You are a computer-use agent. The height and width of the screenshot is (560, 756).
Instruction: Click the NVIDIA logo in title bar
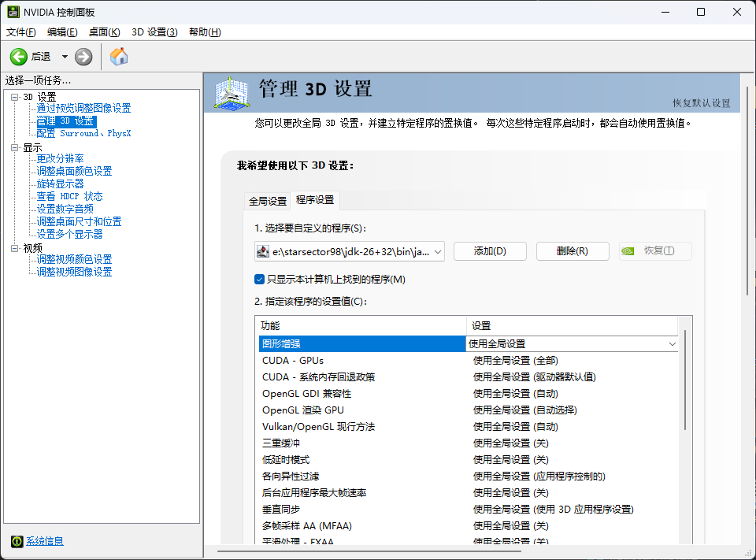click(x=13, y=12)
